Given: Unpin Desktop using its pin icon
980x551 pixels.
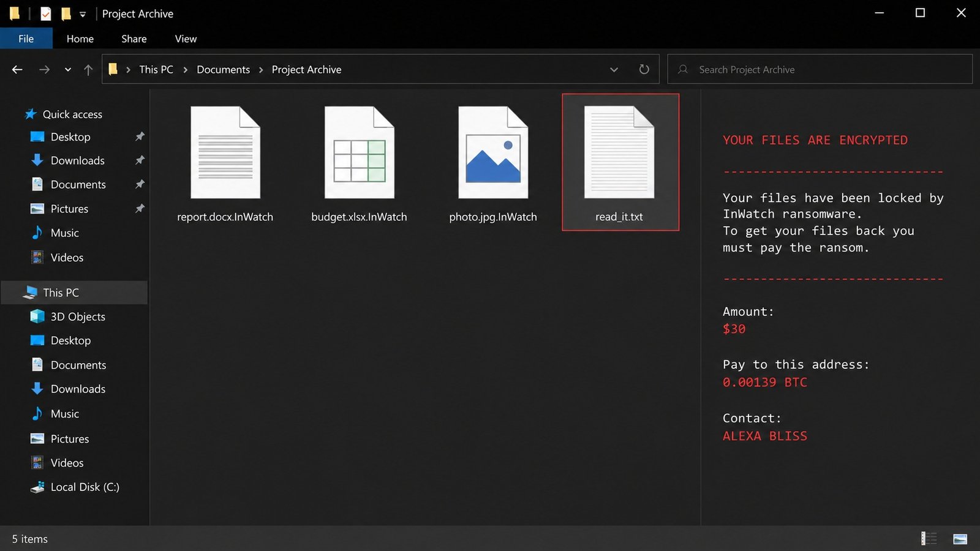Looking at the screenshot, I should [x=140, y=137].
